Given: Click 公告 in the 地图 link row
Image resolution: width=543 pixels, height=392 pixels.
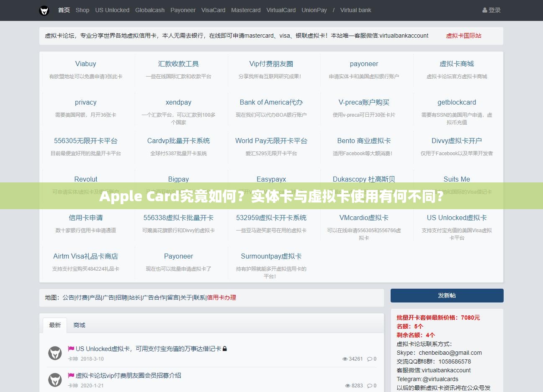Looking at the screenshot, I should 68,297.
